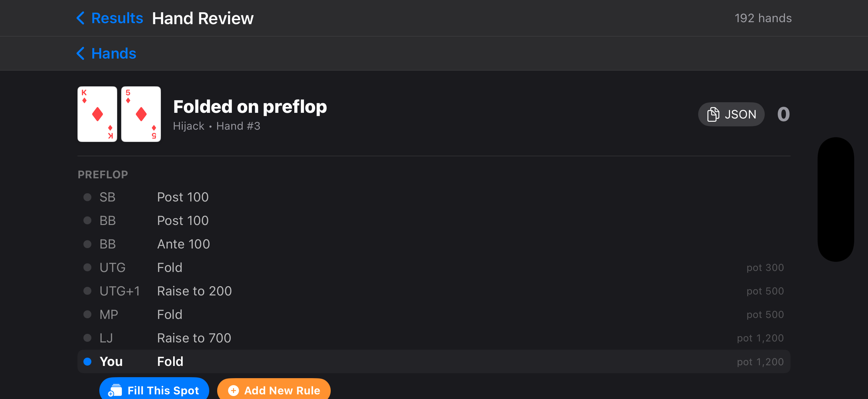Click the bullet next to SB Post 100

[x=87, y=197]
